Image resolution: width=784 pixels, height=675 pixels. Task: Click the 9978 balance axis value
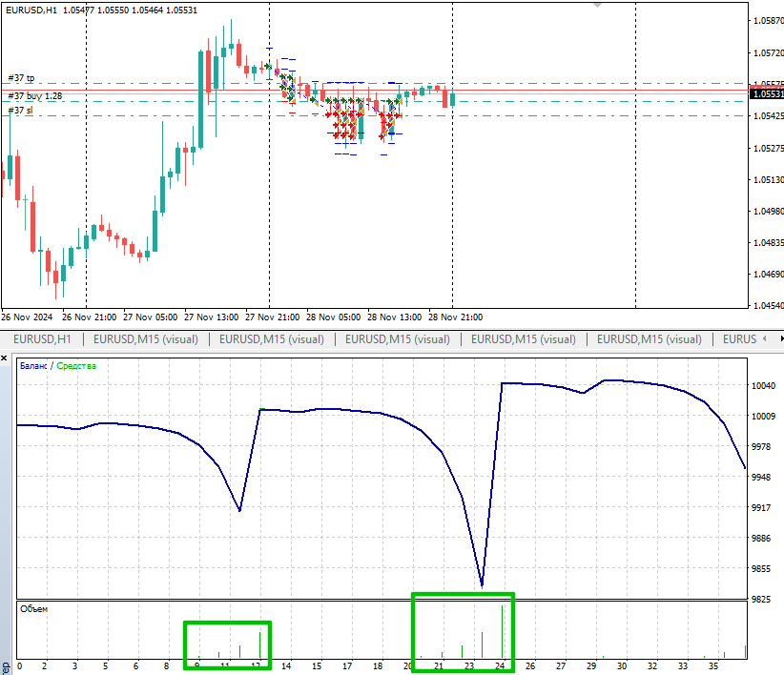(761, 447)
